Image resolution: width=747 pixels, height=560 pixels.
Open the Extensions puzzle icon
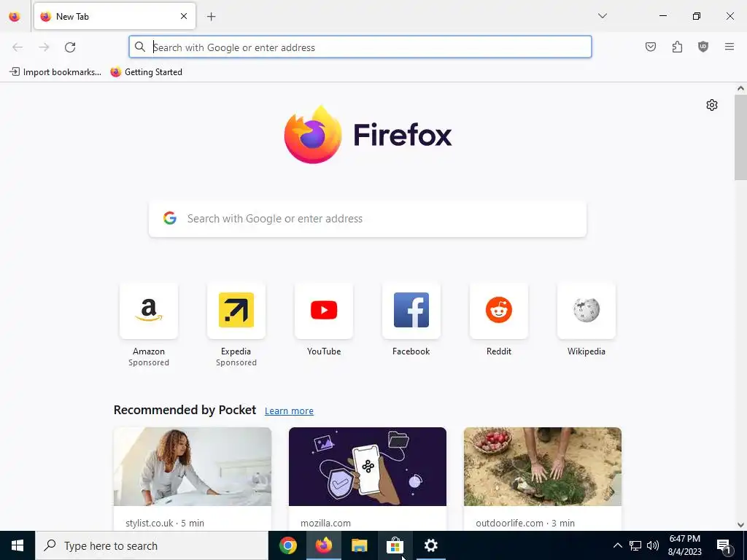677,47
